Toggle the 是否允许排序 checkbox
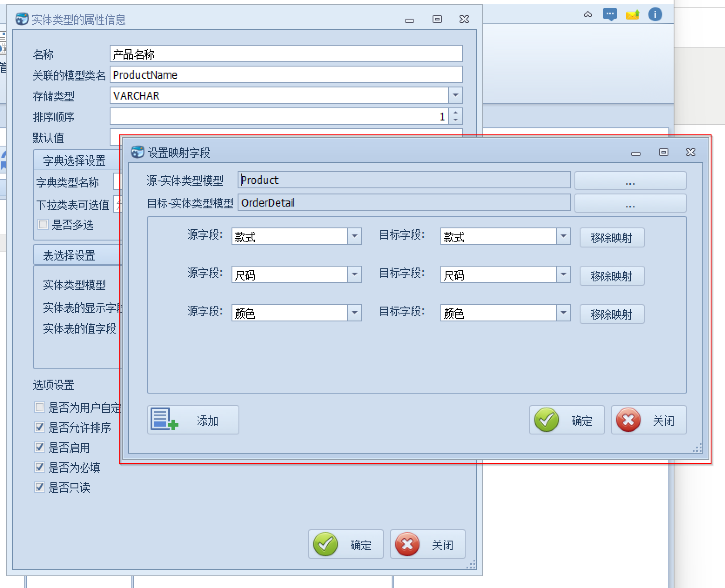The height and width of the screenshot is (588, 725). click(40, 427)
